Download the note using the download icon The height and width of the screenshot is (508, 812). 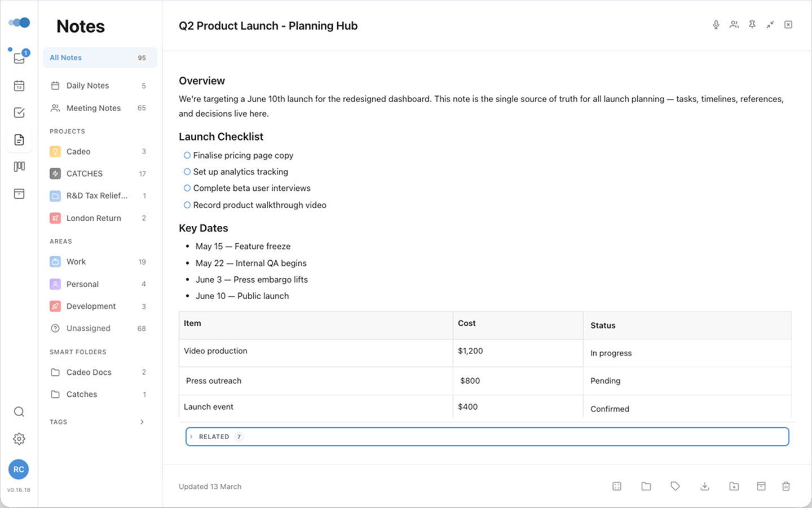pos(704,486)
